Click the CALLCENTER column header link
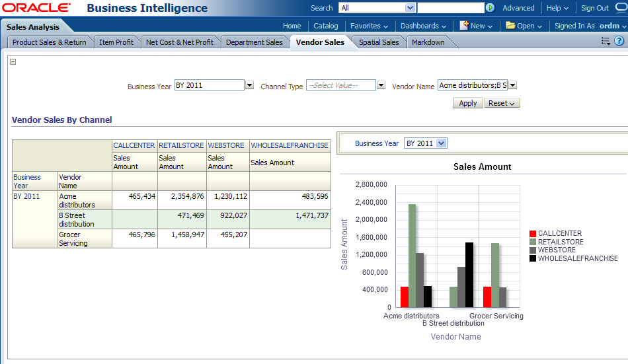 point(134,145)
